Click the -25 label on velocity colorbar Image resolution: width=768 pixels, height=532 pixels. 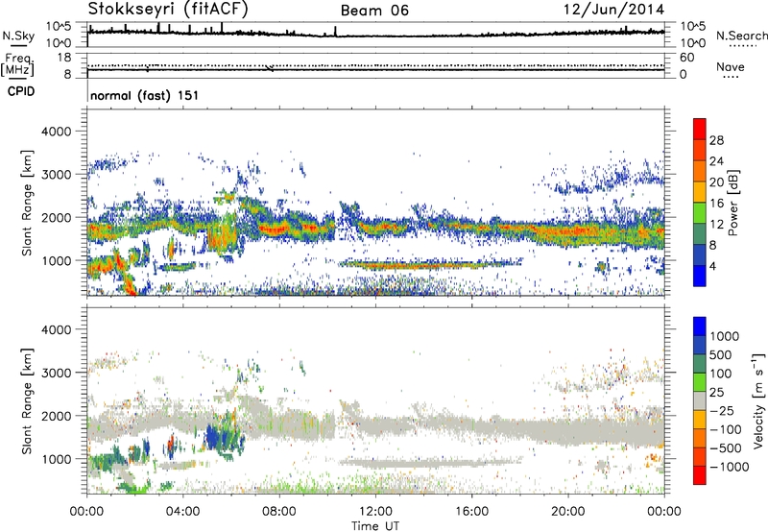tap(722, 411)
